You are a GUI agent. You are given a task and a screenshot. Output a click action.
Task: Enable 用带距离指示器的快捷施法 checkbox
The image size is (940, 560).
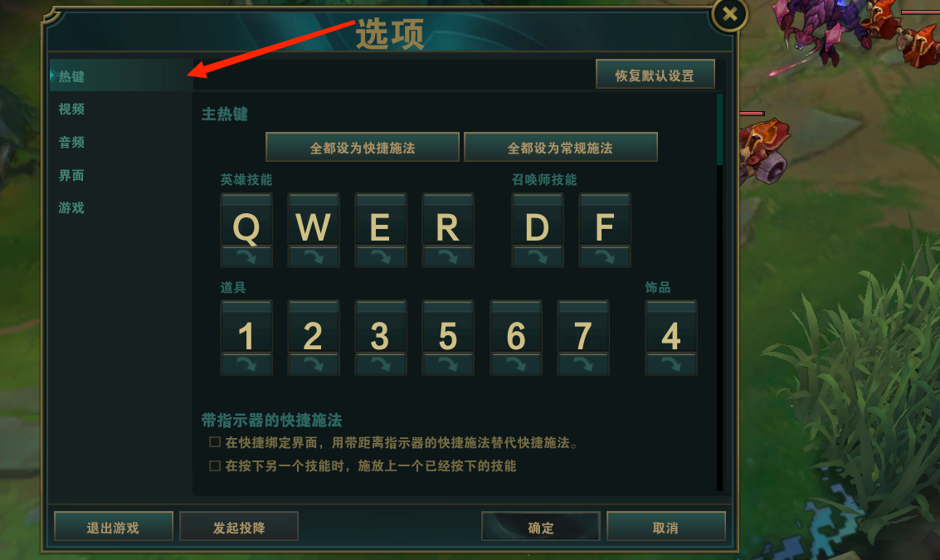(215, 442)
